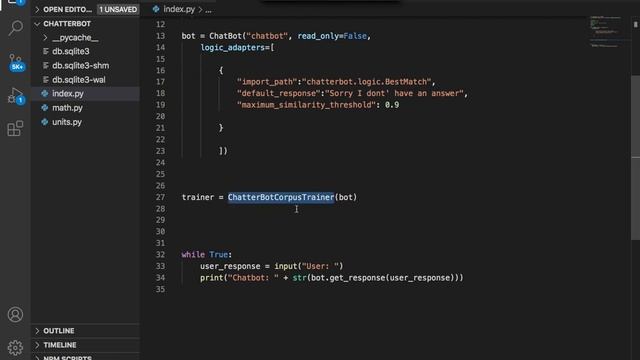The height and width of the screenshot is (360, 640).
Task: Click "user_response" variable on line 33
Action: click(x=230, y=266)
